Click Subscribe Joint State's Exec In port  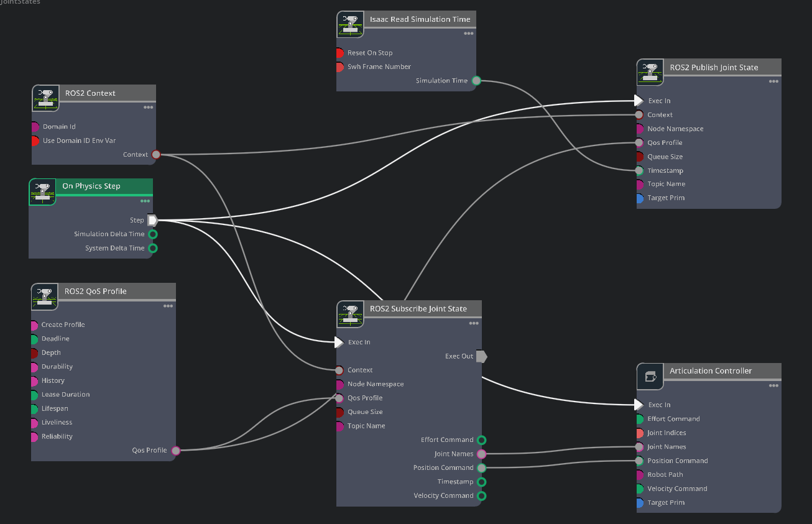(x=339, y=342)
